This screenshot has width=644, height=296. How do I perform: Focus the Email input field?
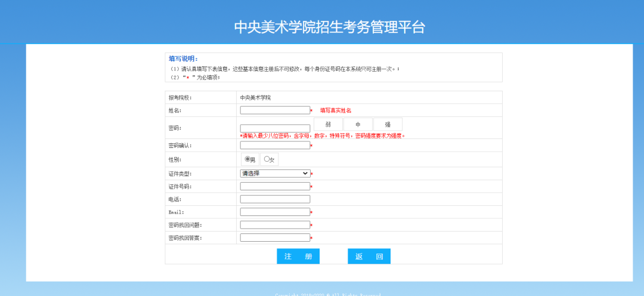275,212
